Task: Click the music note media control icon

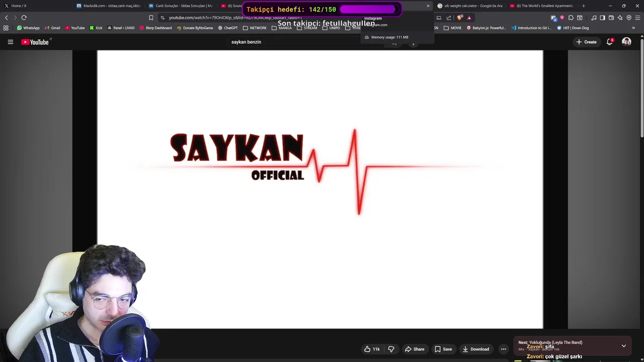Action: pos(594,18)
